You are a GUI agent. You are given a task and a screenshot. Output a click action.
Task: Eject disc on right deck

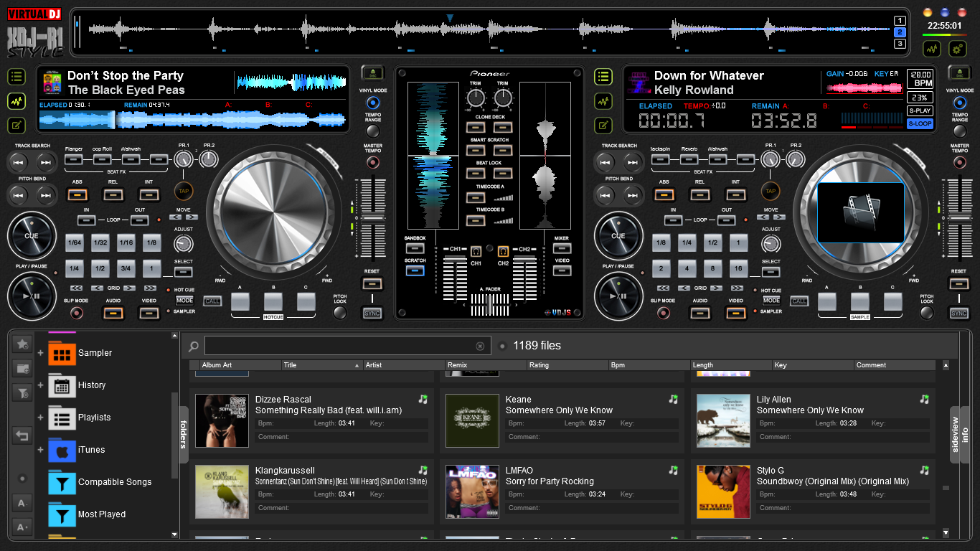click(x=959, y=72)
